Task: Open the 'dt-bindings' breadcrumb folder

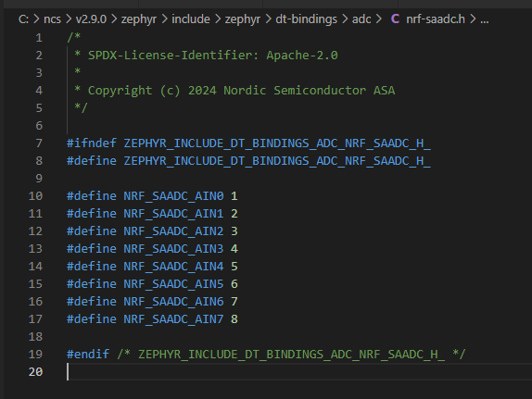Action: [x=306, y=19]
